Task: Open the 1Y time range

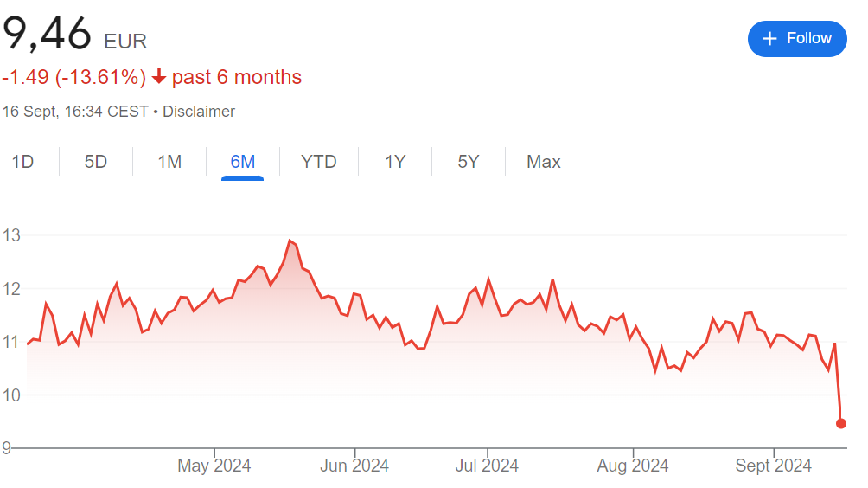Action: [395, 162]
